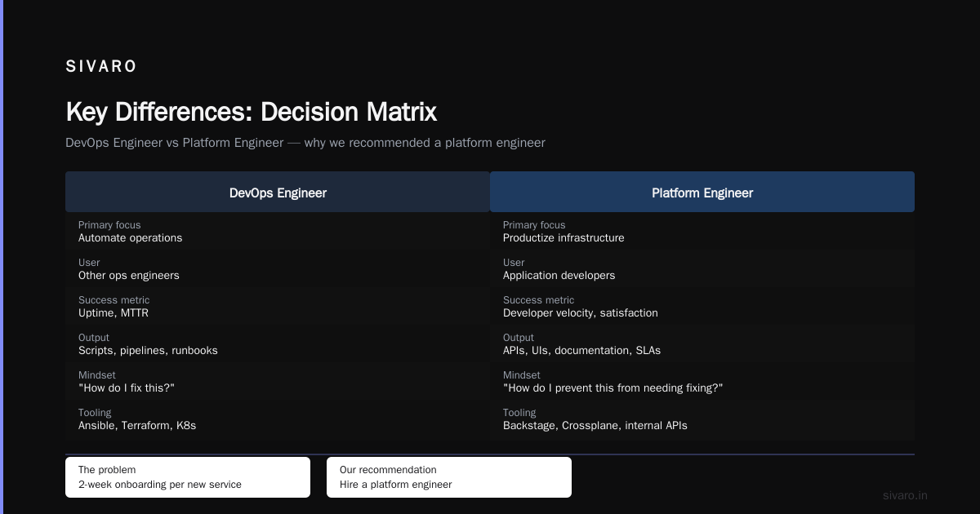Image resolution: width=980 pixels, height=514 pixels.
Task: Select the Other ops engineers cell
Action: click(278, 269)
